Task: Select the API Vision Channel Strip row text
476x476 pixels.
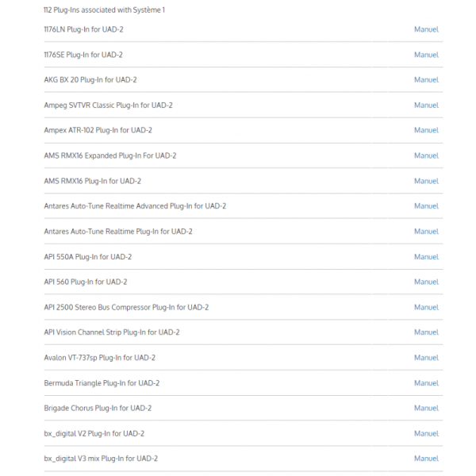Action: 112,332
